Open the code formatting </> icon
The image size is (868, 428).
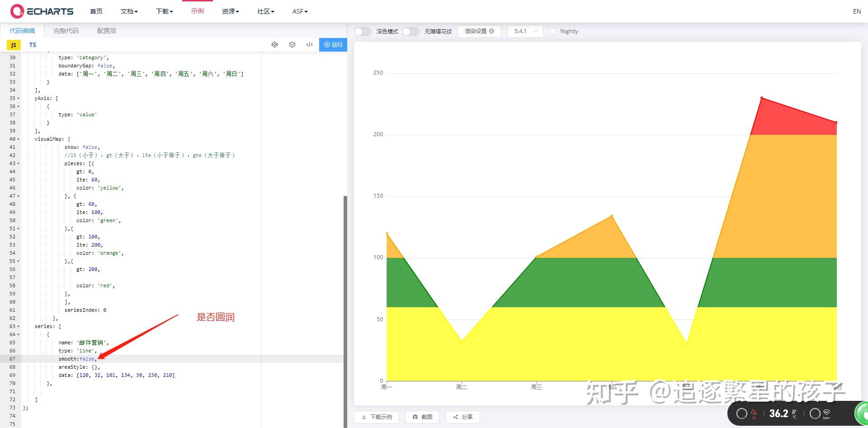tap(309, 44)
